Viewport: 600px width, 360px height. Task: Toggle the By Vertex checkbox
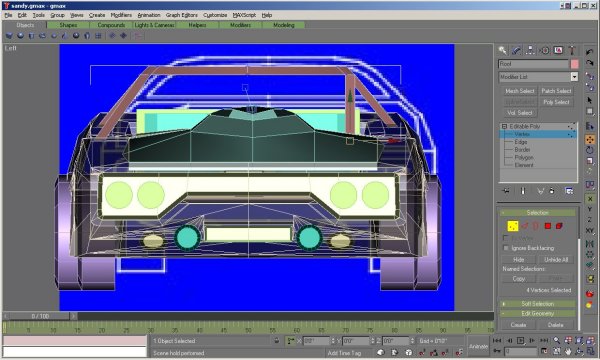click(506, 238)
